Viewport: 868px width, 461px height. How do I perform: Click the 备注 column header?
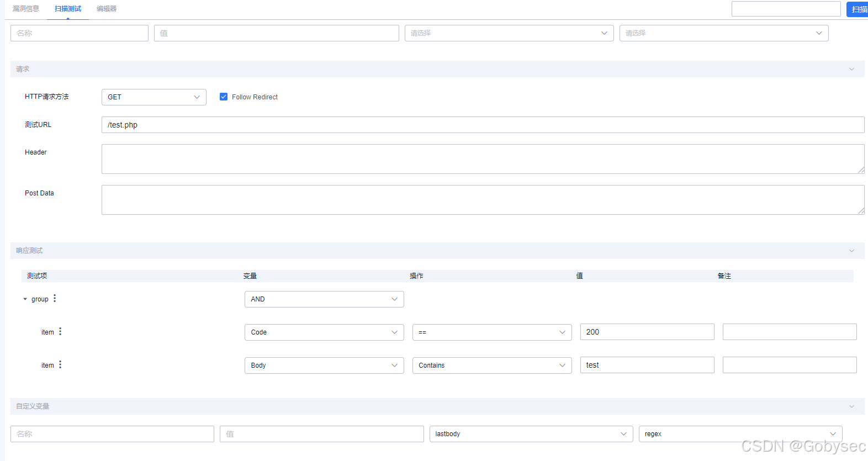pos(724,276)
